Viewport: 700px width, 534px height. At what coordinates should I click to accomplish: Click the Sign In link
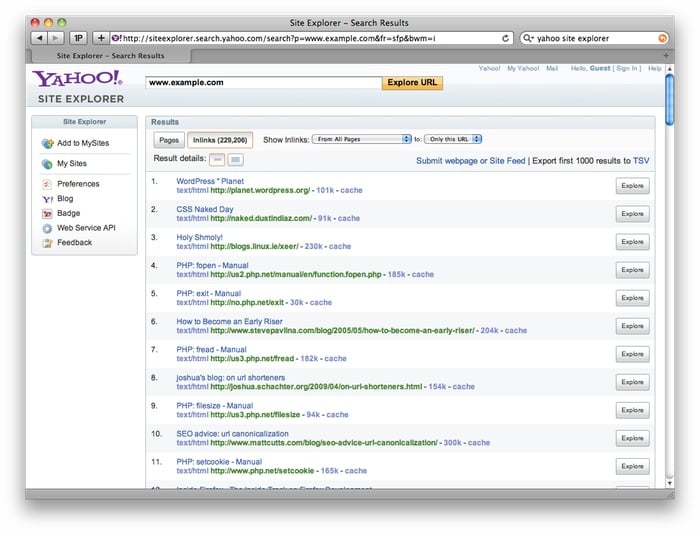tap(627, 68)
